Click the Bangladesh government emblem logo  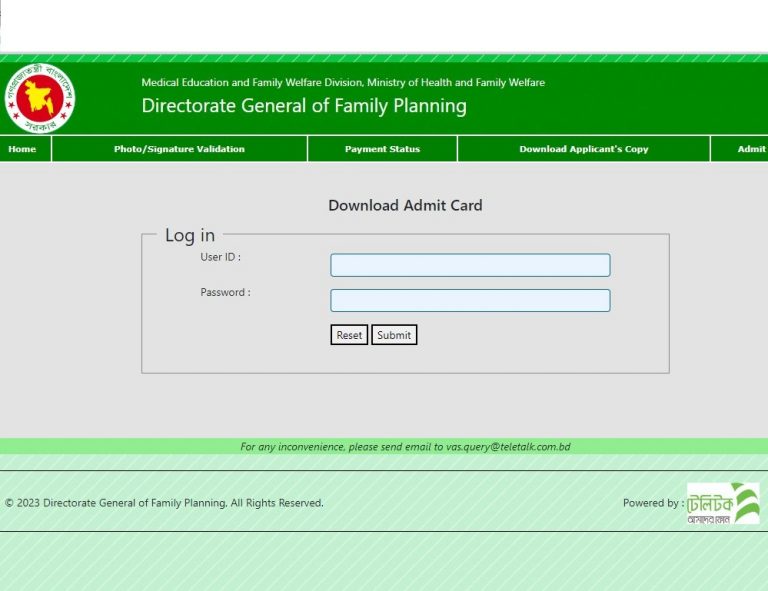[x=40, y=98]
